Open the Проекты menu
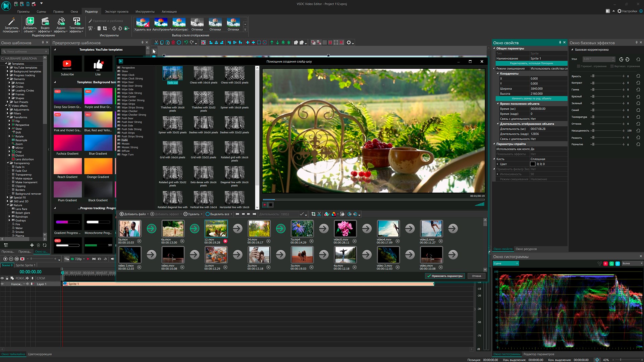 click(x=23, y=11)
